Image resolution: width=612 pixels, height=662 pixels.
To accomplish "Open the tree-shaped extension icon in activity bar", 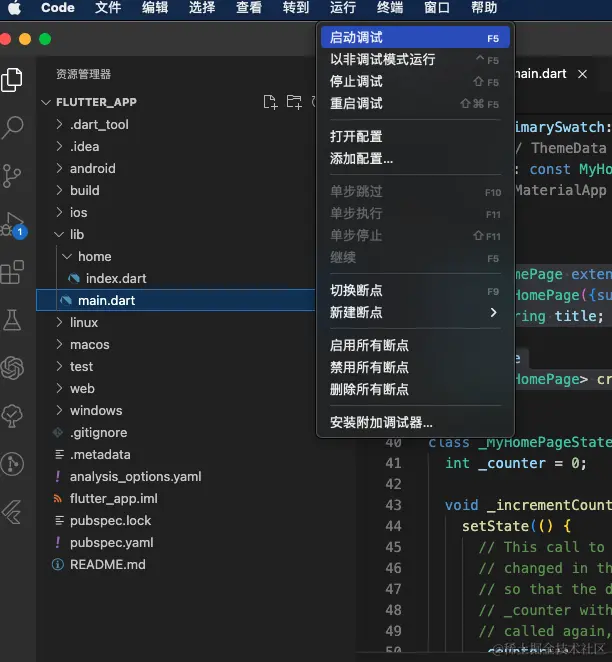I will click(x=12, y=416).
